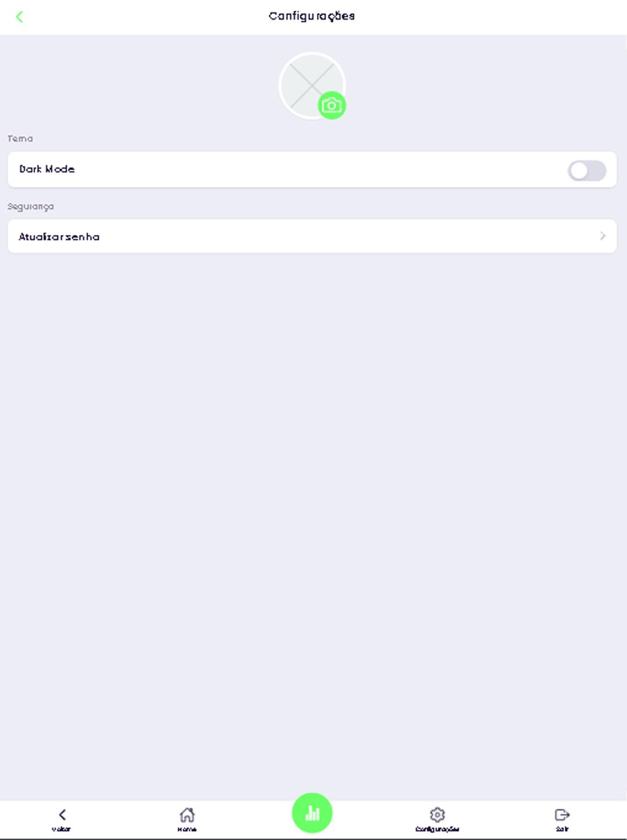627x840 pixels.
Task: Click the Segurança section heading
Action: point(31,207)
